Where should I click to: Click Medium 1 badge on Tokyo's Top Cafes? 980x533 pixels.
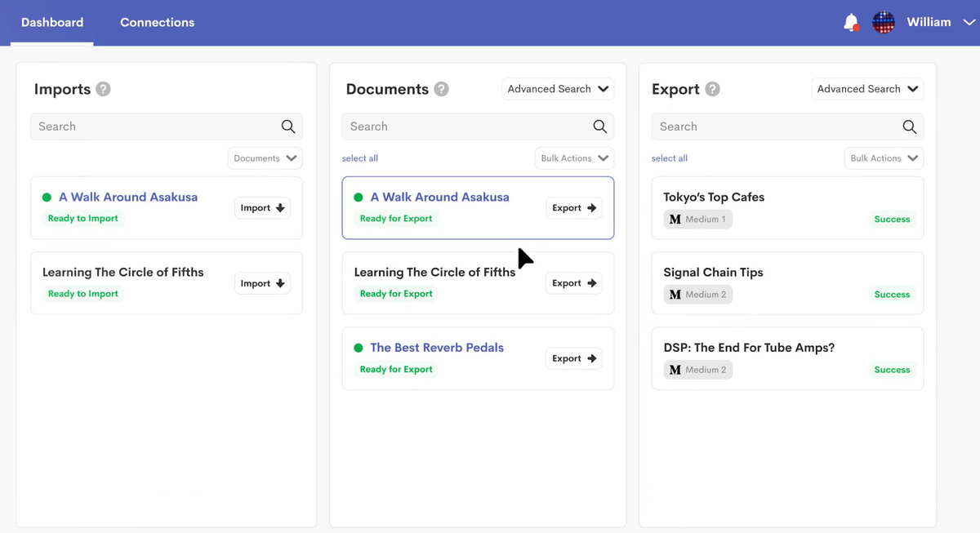click(698, 220)
